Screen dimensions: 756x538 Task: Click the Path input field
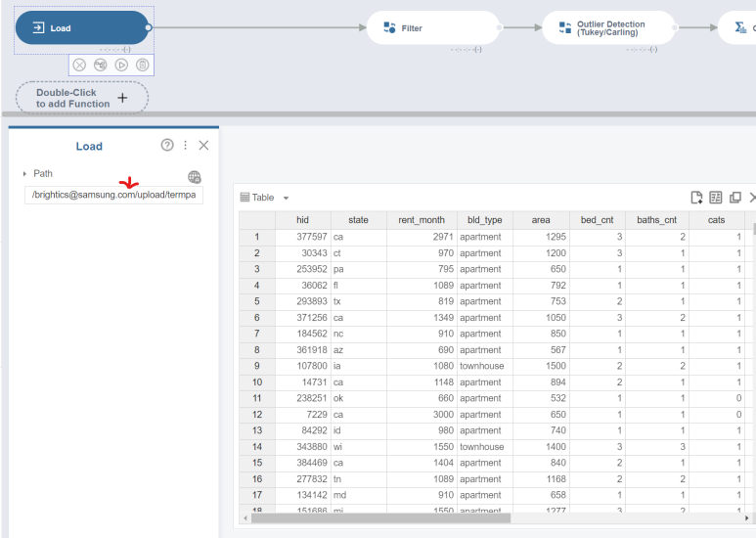click(x=113, y=195)
